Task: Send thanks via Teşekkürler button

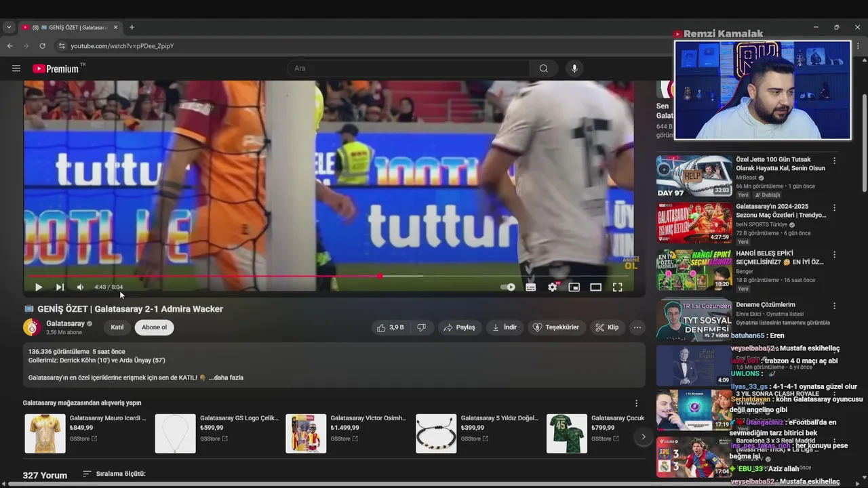Action: (x=556, y=327)
